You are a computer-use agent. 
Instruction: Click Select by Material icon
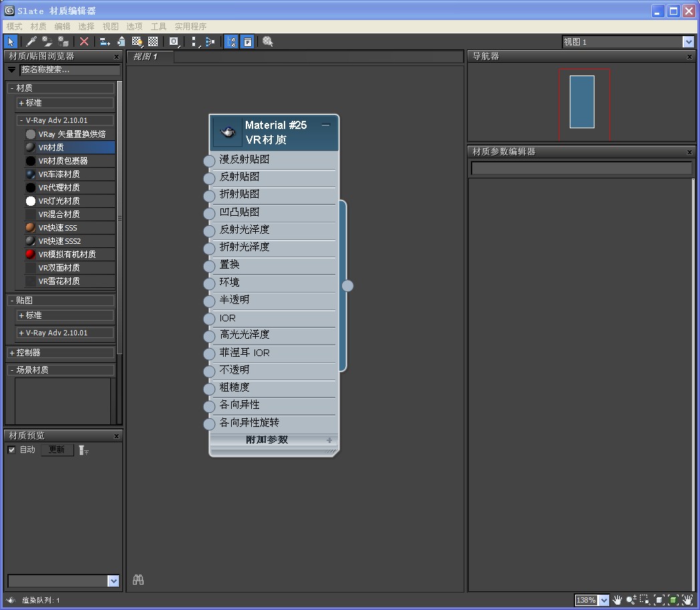(x=268, y=41)
